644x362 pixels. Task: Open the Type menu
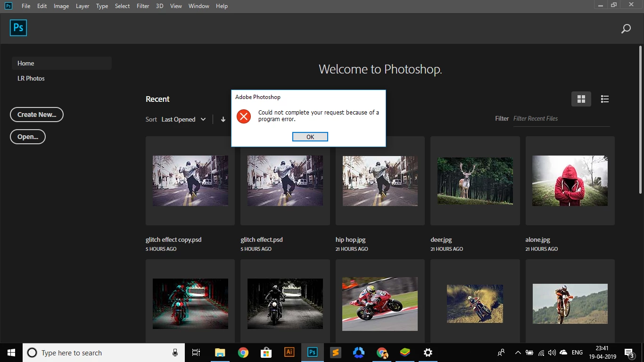102,6
